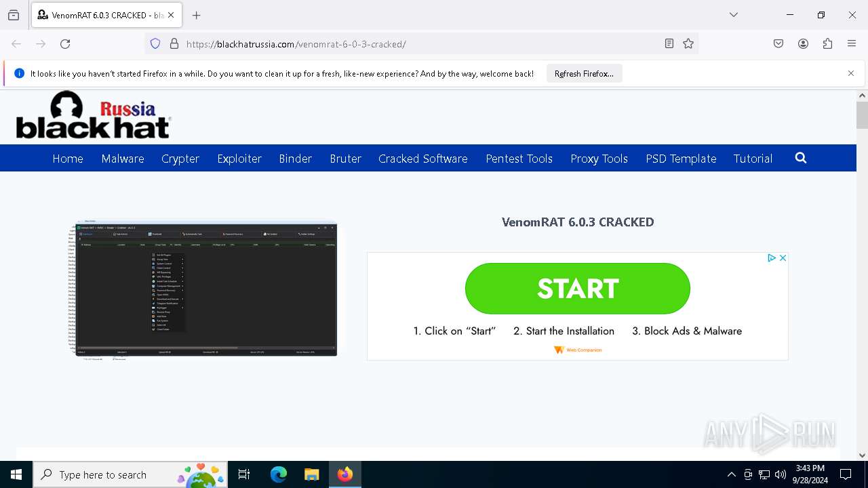The height and width of the screenshot is (488, 868).
Task: Dismiss the Firefox refresh notification bar
Action: pyautogui.click(x=851, y=73)
